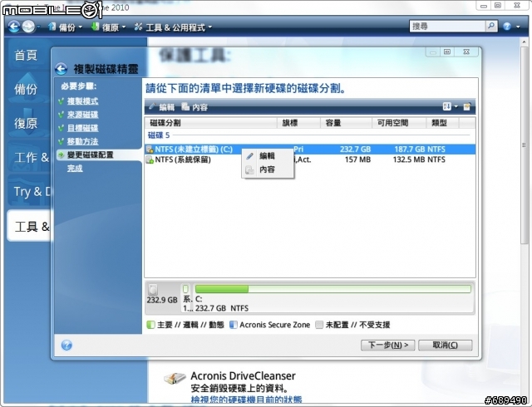Click the 下一步(N) > button
The image size is (532, 407).
click(x=388, y=346)
